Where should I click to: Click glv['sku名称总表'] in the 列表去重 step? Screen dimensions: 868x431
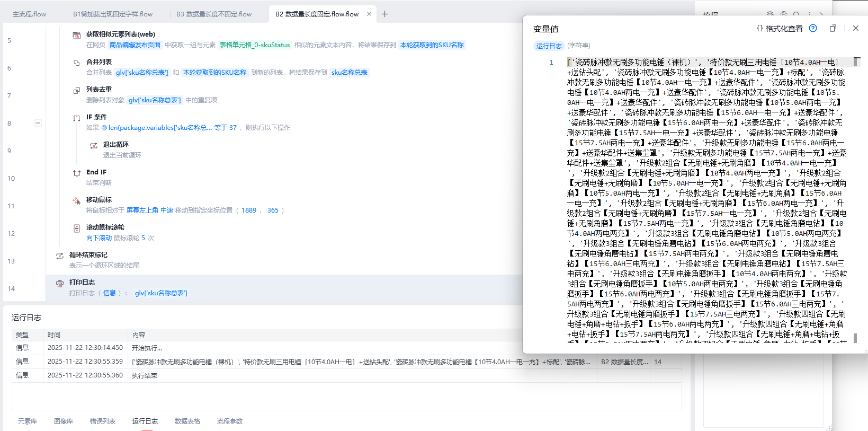point(155,100)
